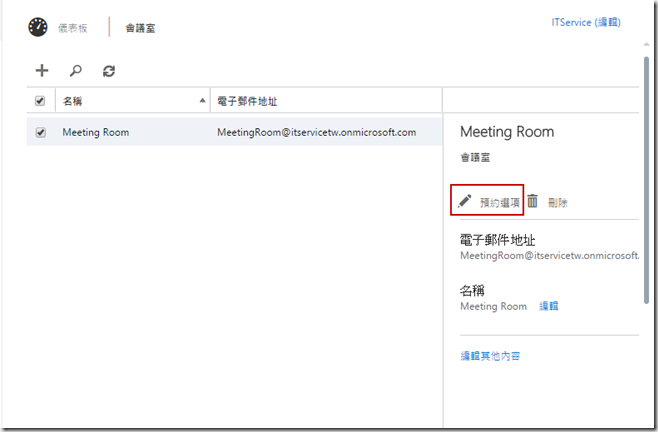Sort by the 名稱 column header

73,101
